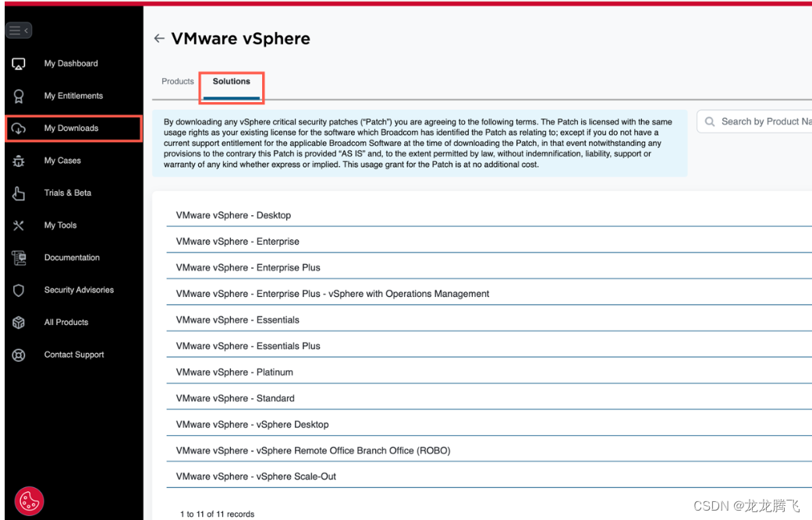Expand VMware vSphere - Platinum row
Screen dimensions: 812x520
[489, 372]
